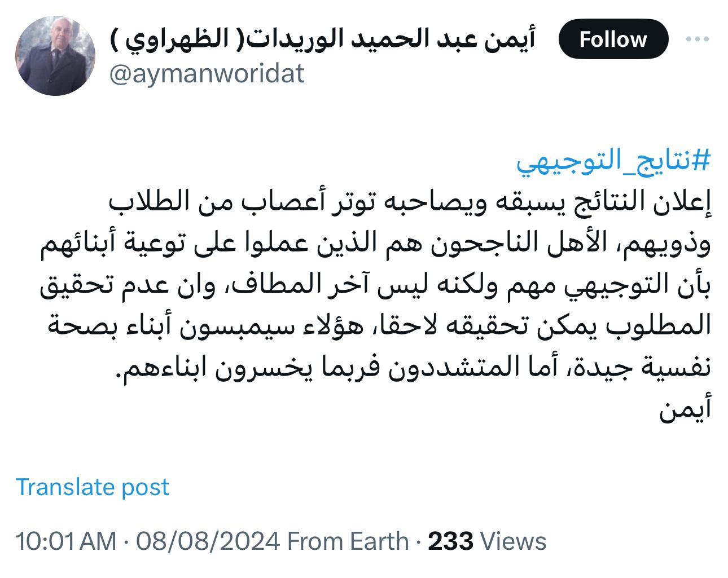Click the Views label
The image size is (728, 578).
pos(513,541)
